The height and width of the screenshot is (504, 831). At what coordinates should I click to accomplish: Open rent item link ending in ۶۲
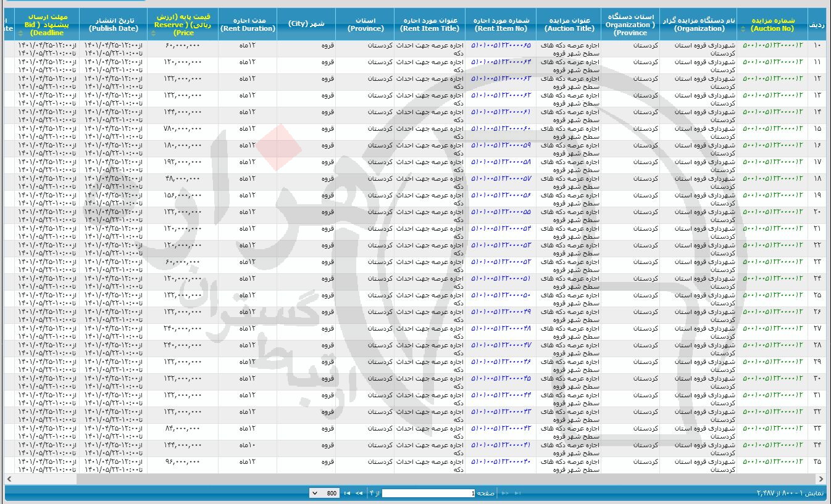pyautogui.click(x=501, y=95)
